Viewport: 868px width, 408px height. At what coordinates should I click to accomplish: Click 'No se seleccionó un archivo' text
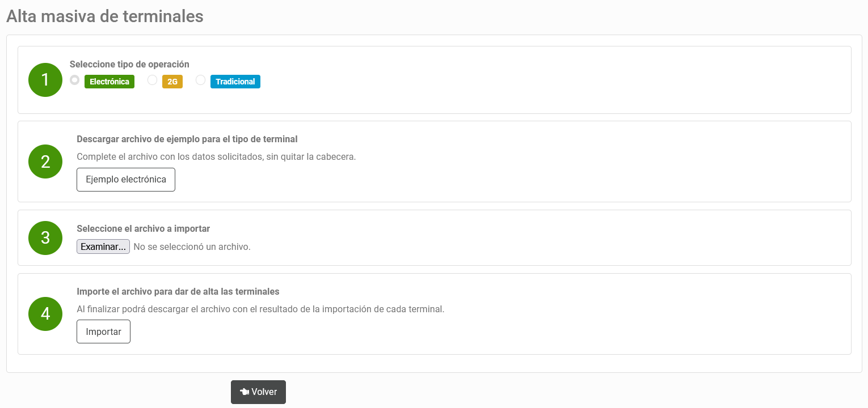192,247
